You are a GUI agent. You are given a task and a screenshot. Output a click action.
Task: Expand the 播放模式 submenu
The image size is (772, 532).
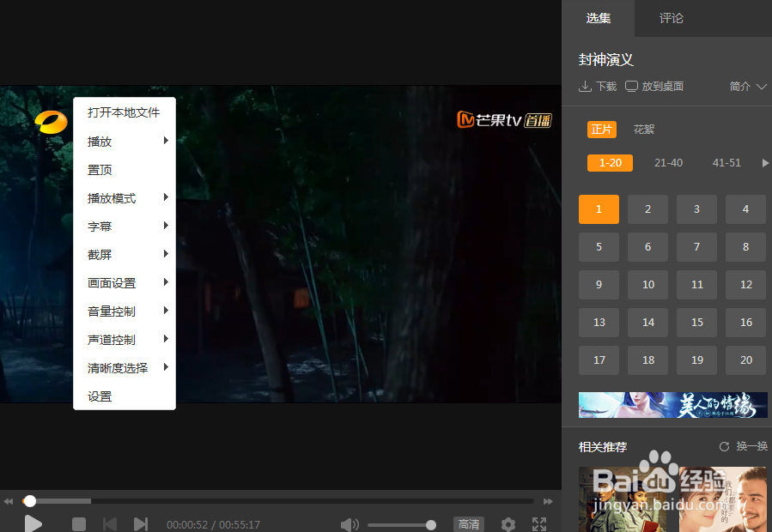pos(124,198)
